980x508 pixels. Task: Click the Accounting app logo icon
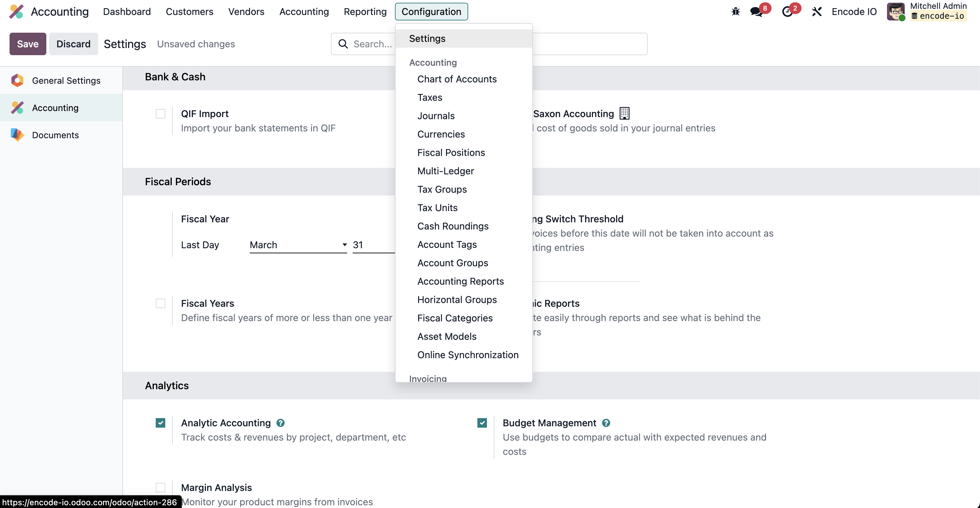(x=16, y=12)
